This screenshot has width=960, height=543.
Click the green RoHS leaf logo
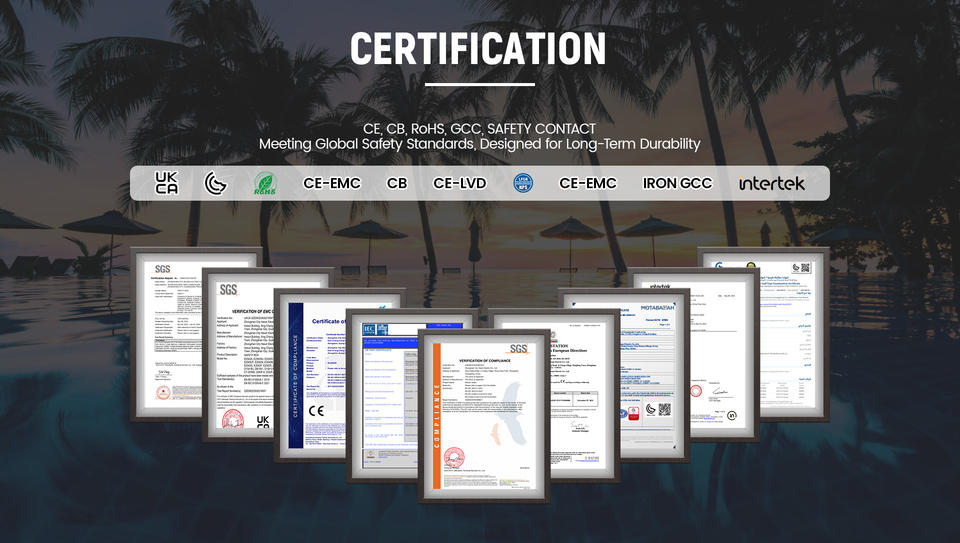tap(265, 183)
